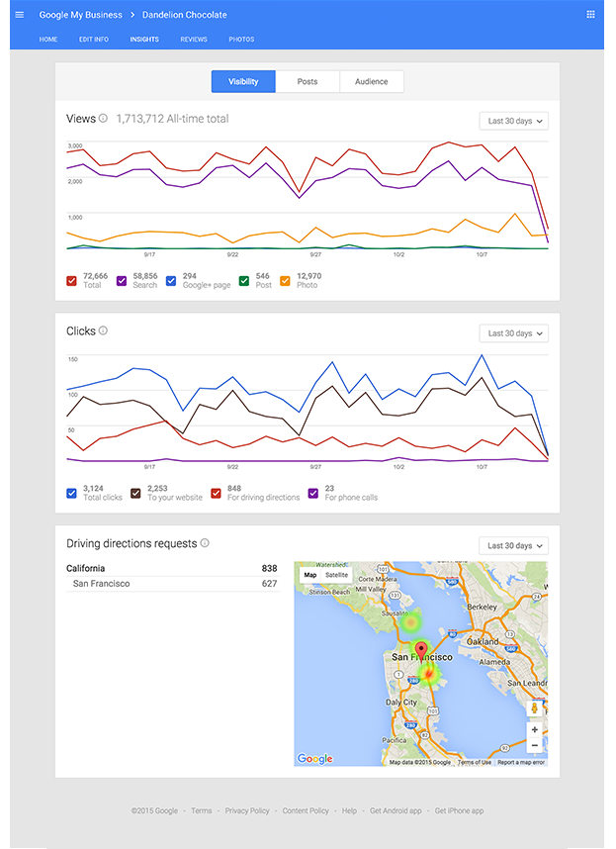The height and width of the screenshot is (849, 616).
Task: Open the hamburger navigation menu
Action: point(19,15)
